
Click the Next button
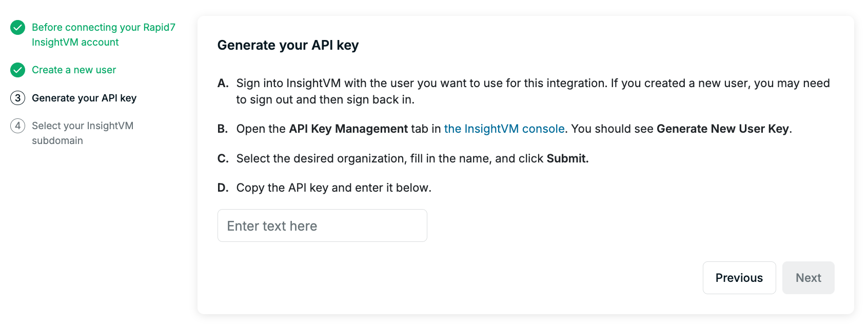[808, 278]
